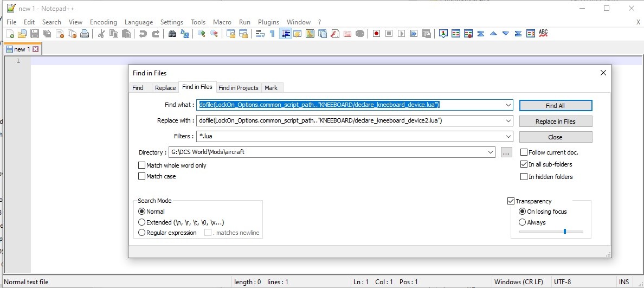Click the Previous difference up-arrow icon

pos(493,34)
